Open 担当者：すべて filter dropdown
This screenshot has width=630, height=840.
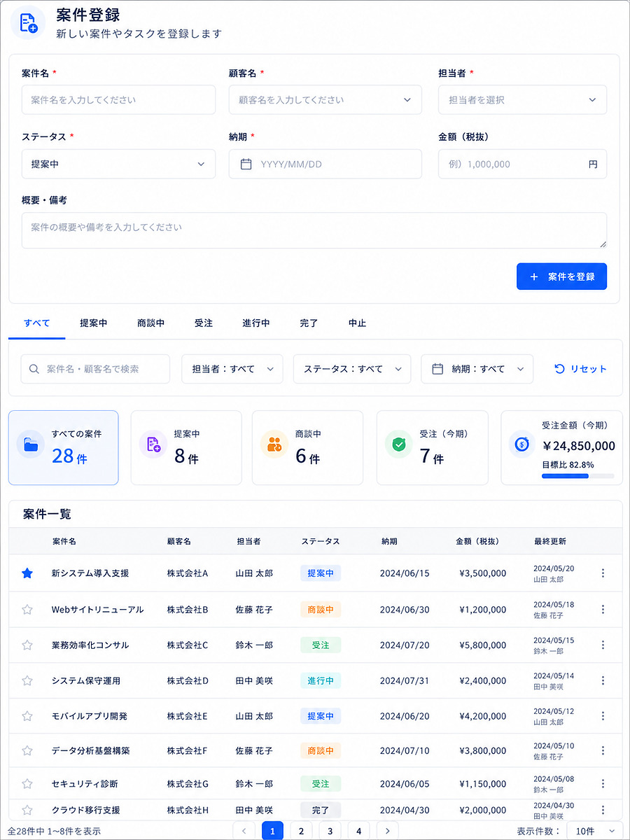pos(232,369)
